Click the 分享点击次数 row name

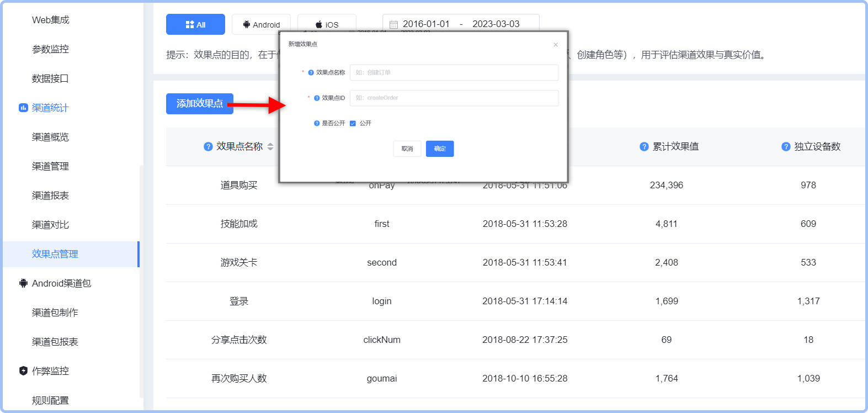pos(239,340)
